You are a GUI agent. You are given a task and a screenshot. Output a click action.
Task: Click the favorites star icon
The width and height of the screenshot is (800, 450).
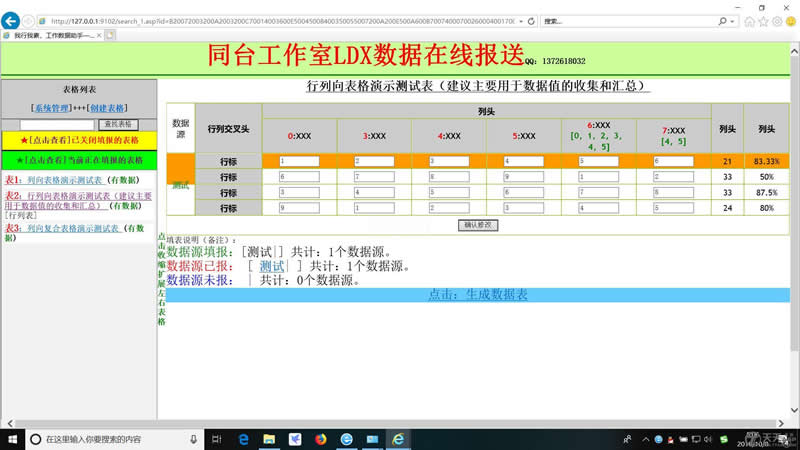click(764, 20)
